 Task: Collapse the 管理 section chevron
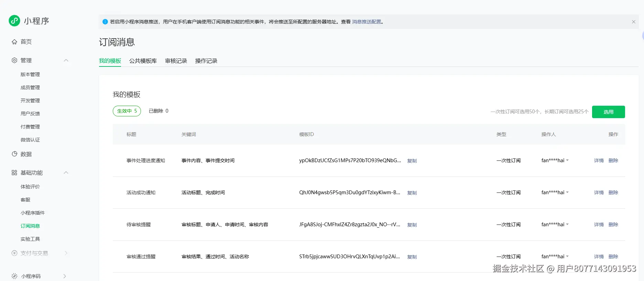pyautogui.click(x=66, y=60)
